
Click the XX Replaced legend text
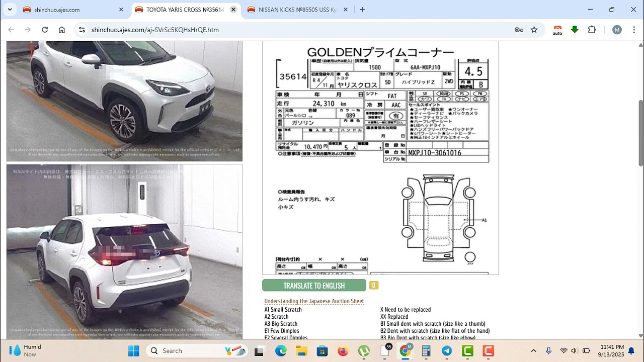pyautogui.click(x=394, y=317)
